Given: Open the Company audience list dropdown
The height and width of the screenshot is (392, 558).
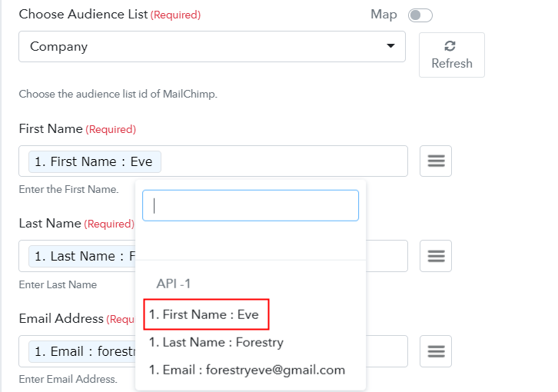Looking at the screenshot, I should 211,47.
